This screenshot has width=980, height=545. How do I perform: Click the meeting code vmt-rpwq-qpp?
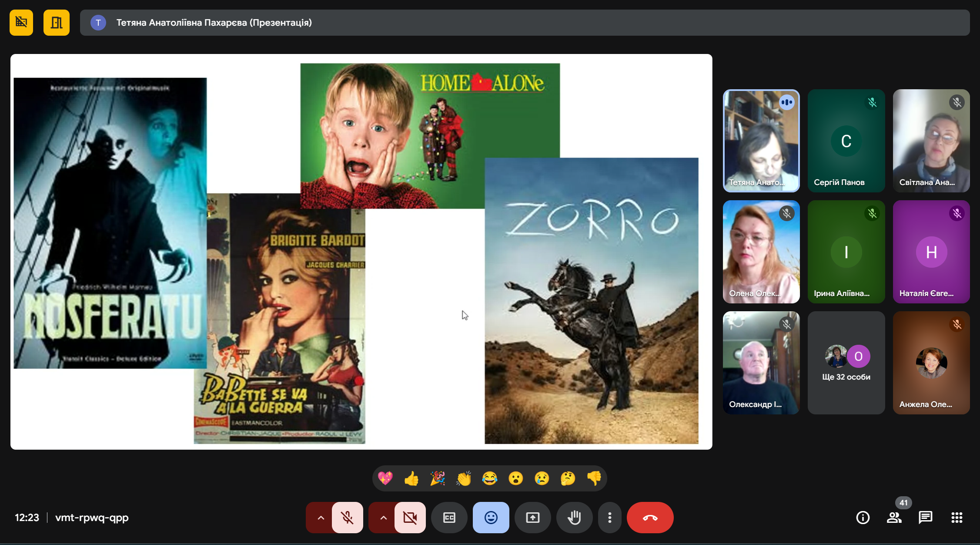[92, 518]
